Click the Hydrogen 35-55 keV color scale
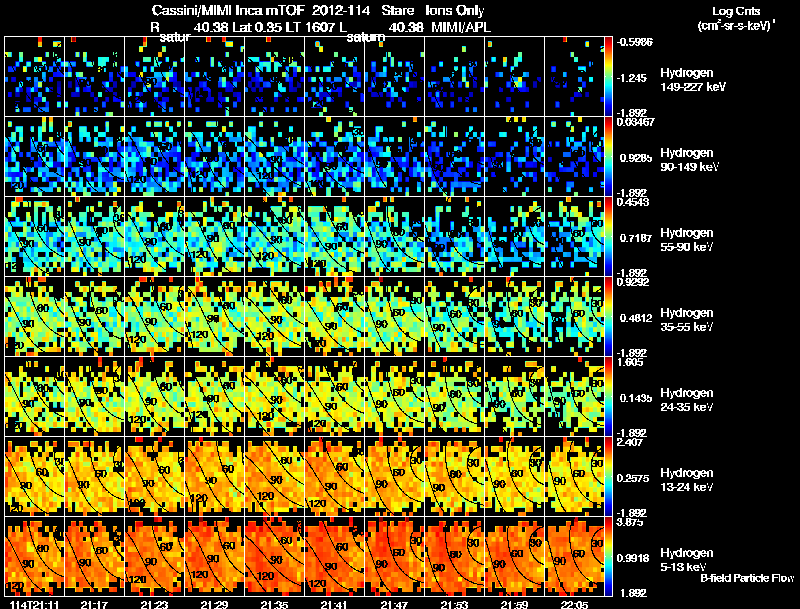800x609 pixels. (608, 316)
